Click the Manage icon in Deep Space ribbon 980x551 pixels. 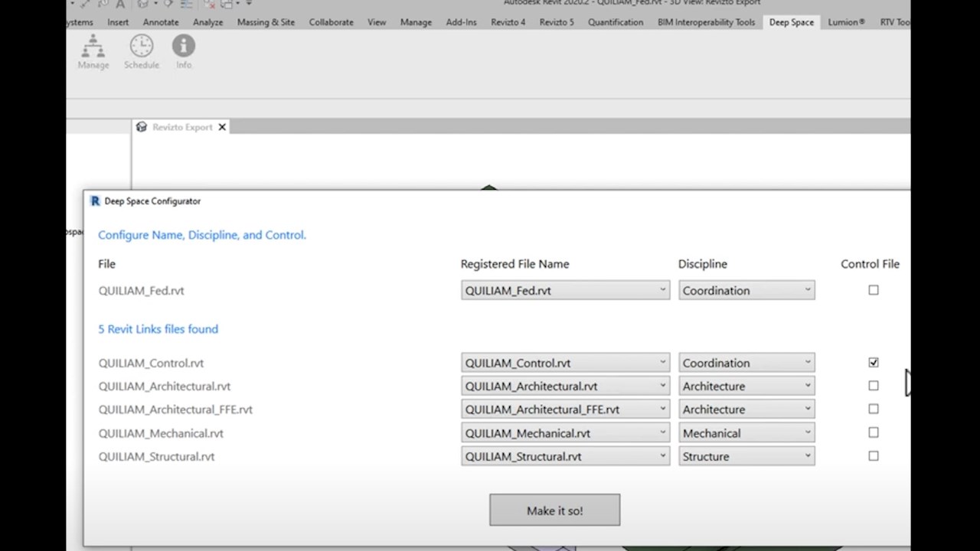(93, 52)
